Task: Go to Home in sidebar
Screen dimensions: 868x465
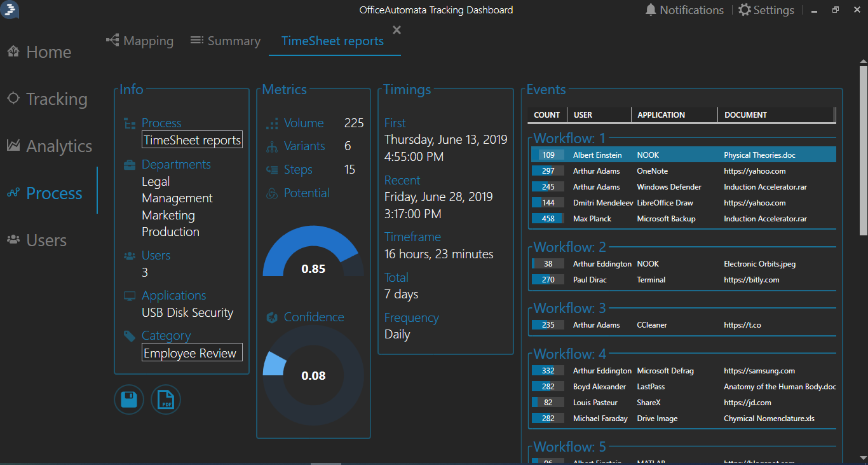Action: tap(39, 52)
